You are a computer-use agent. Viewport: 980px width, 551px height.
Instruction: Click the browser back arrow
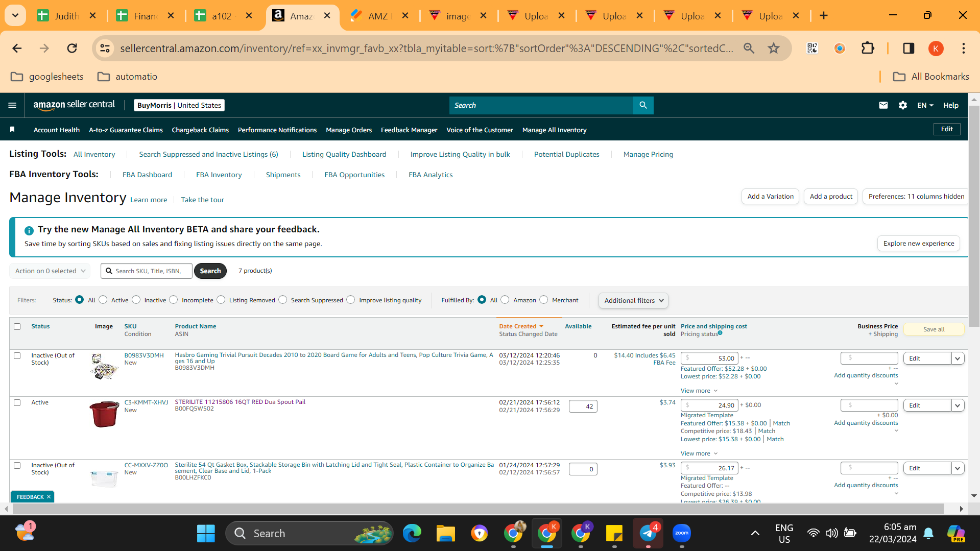pos(17,49)
